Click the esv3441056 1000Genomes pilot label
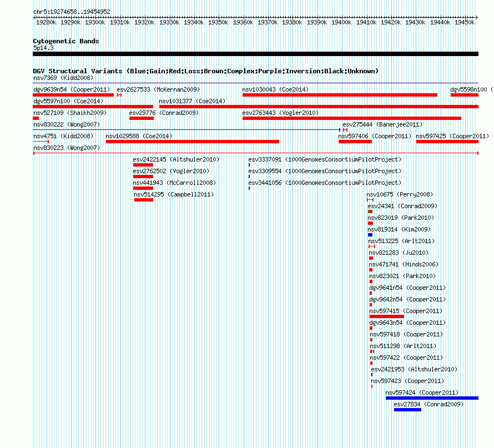494x448 pixels. click(x=325, y=183)
